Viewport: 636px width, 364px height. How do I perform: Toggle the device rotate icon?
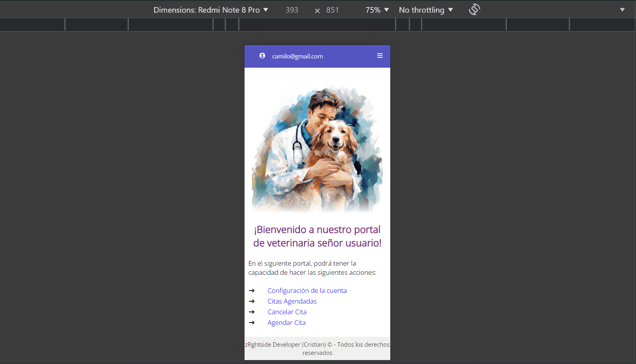(x=474, y=9)
